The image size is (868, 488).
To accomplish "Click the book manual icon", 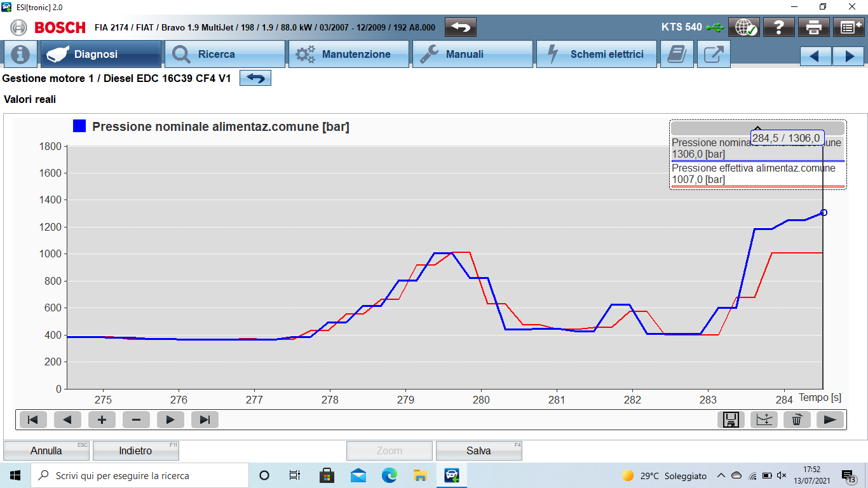I will tap(677, 55).
